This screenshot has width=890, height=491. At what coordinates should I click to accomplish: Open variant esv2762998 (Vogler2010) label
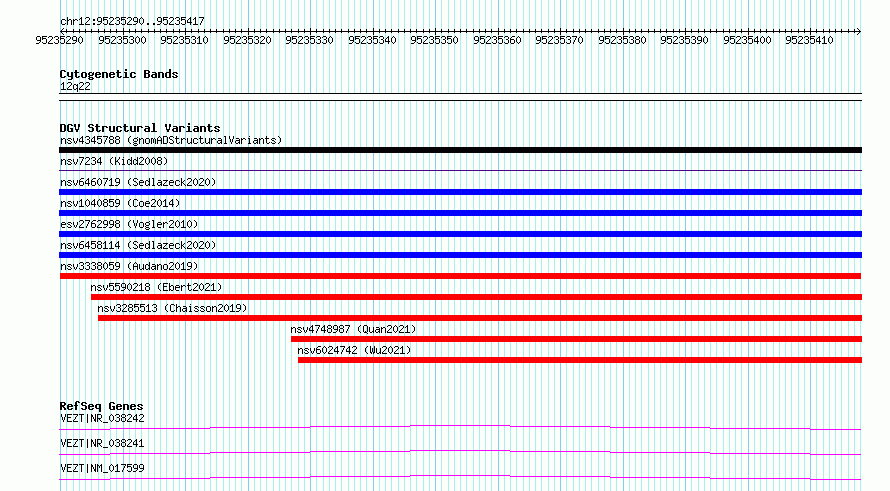click(129, 224)
